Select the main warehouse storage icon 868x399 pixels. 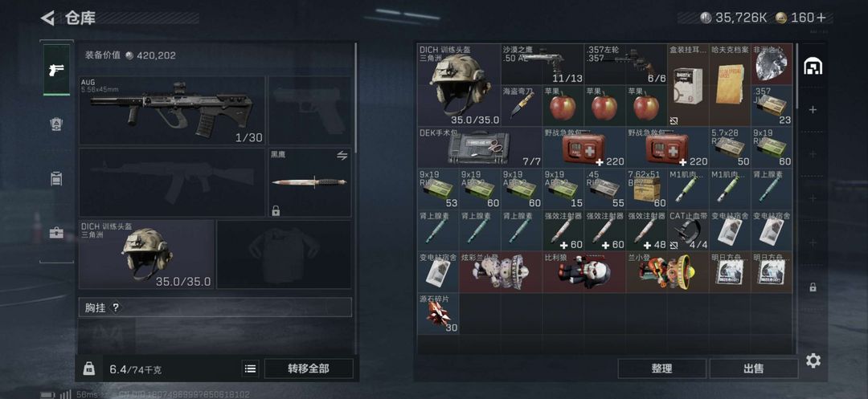812,67
